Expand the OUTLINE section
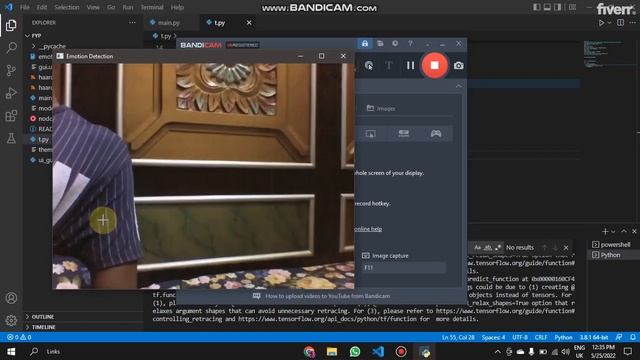The image size is (640, 360). pyautogui.click(x=42, y=317)
